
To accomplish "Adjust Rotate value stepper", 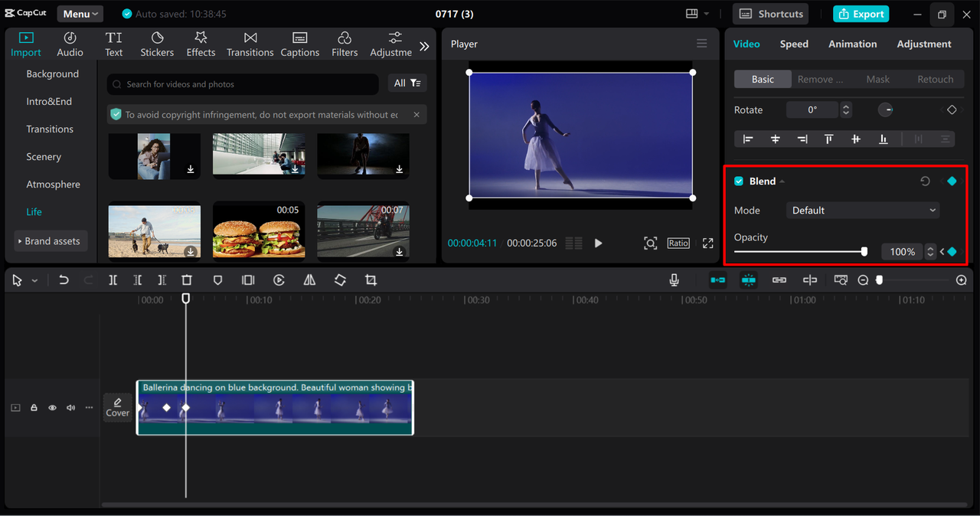I will [x=846, y=110].
